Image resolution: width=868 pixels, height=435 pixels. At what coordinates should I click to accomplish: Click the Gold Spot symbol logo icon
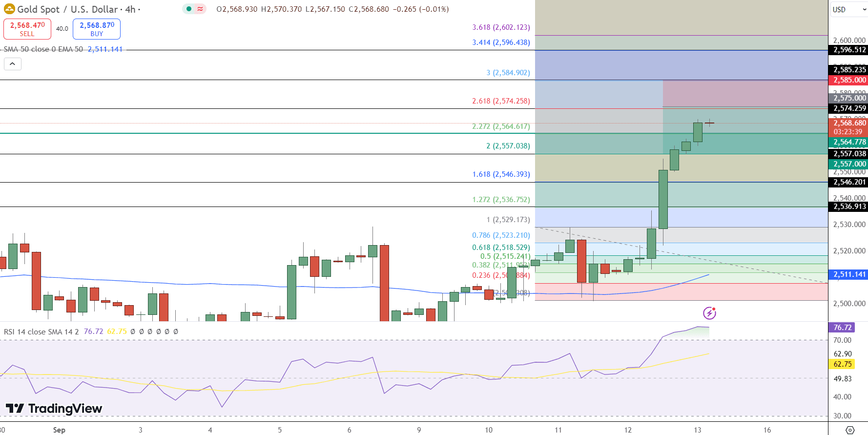pos(9,9)
